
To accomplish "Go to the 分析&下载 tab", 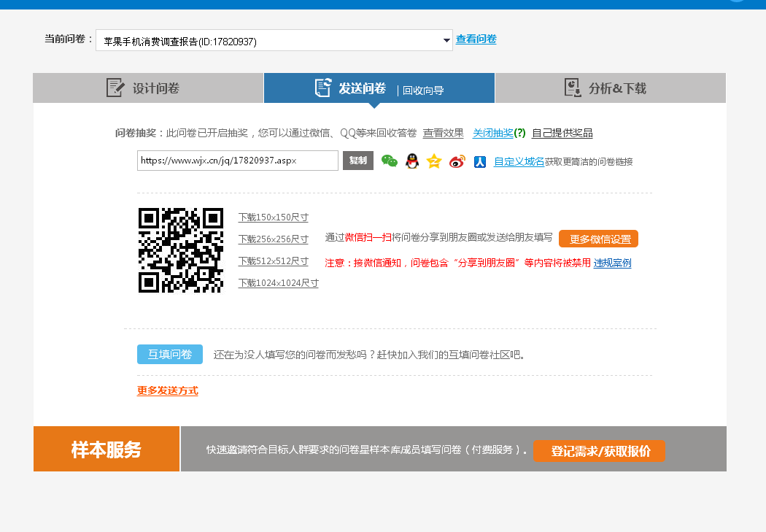I will pyautogui.click(x=610, y=88).
